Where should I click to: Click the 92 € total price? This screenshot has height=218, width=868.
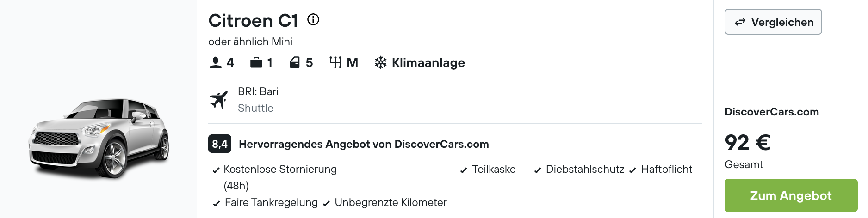[747, 142]
